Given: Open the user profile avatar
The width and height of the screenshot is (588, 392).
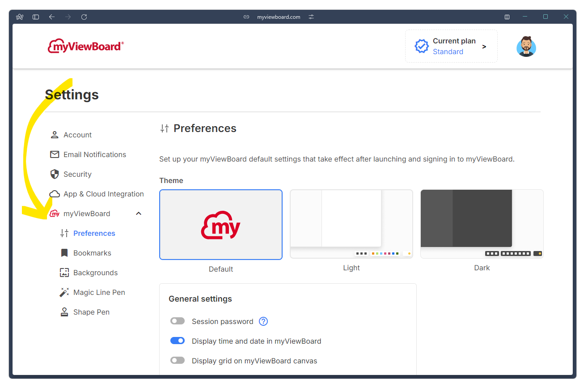Looking at the screenshot, I should [526, 47].
